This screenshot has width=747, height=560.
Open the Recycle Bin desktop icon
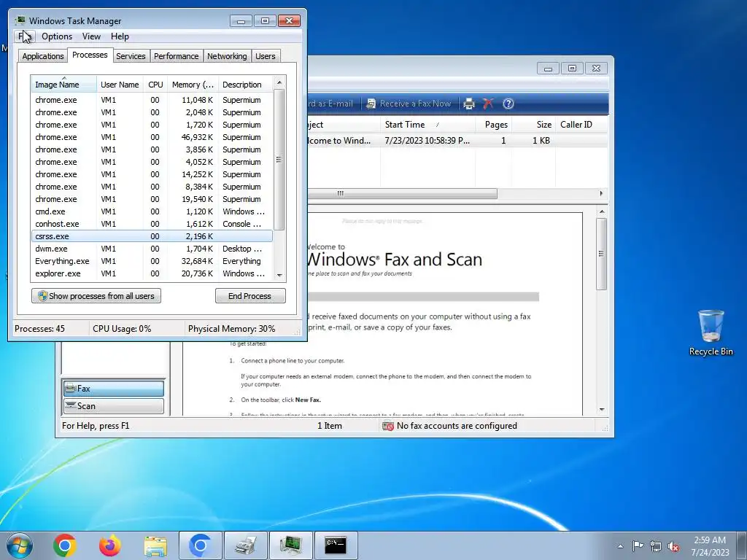(x=711, y=332)
